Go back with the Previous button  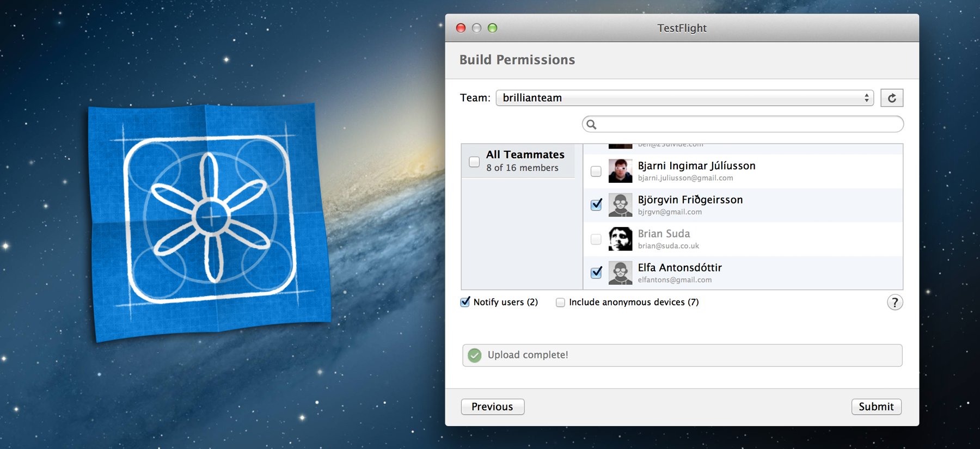[492, 407]
